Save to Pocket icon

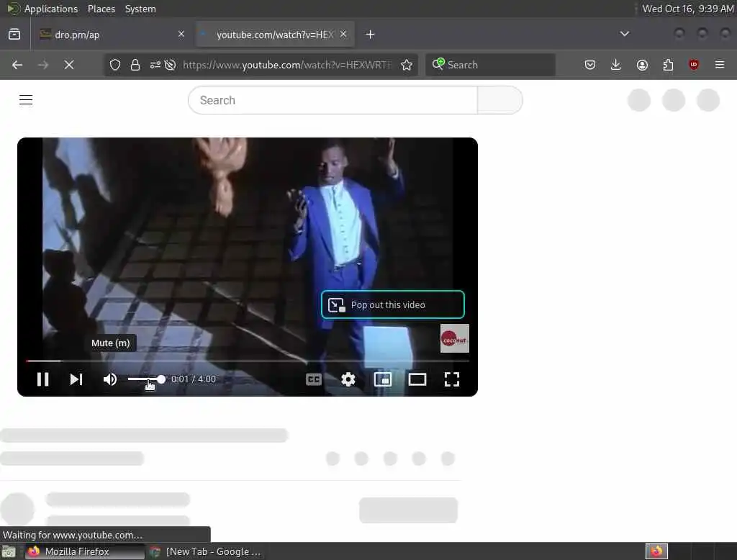tap(590, 64)
